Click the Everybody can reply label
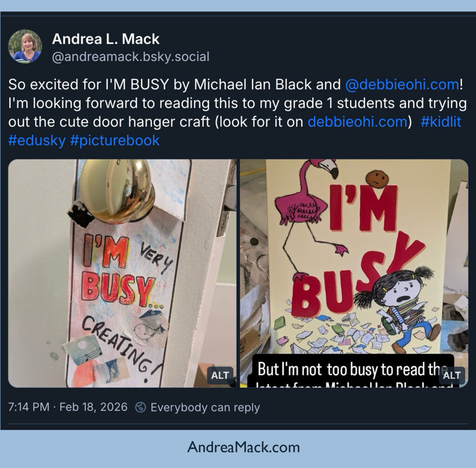 pyautogui.click(x=205, y=407)
